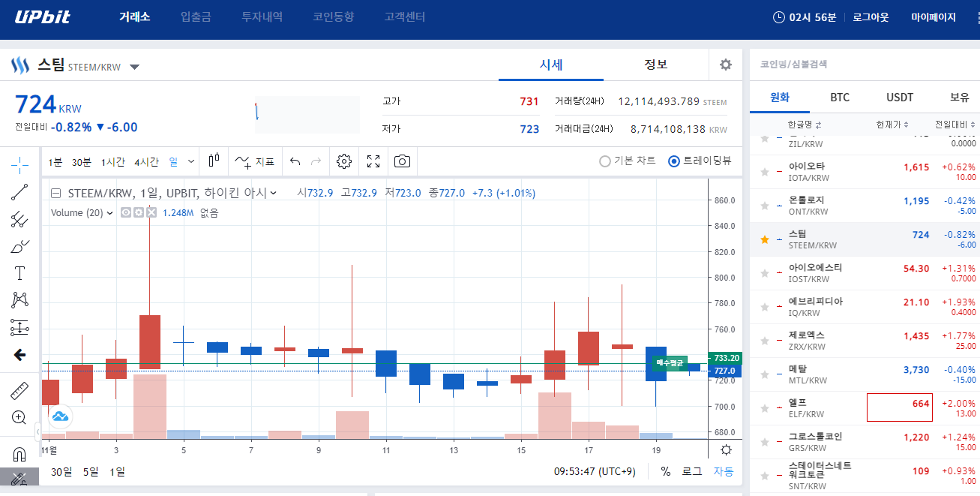The image size is (980, 496).
Task: Select the 온톨로지 ONT/KRW row
Action: 865,206
